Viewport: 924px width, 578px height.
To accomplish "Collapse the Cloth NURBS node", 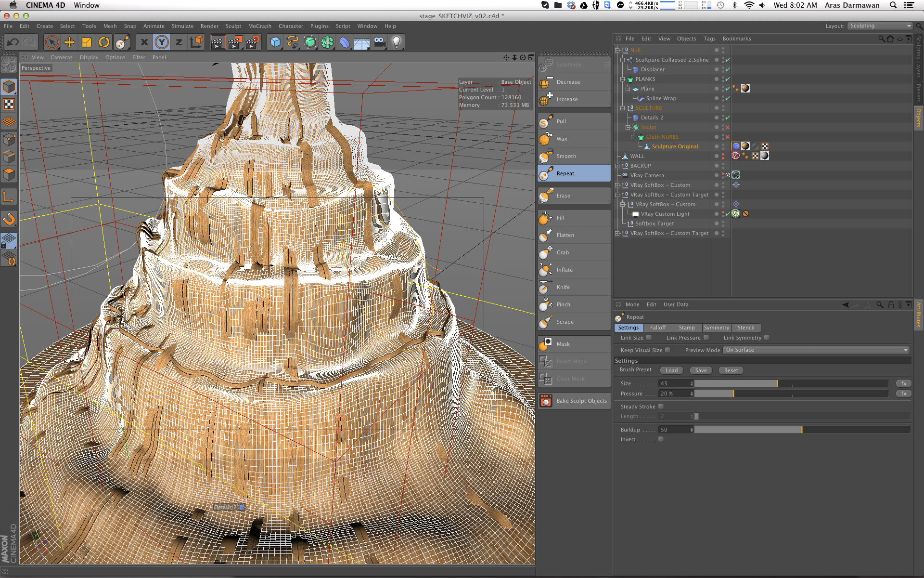I will [633, 137].
